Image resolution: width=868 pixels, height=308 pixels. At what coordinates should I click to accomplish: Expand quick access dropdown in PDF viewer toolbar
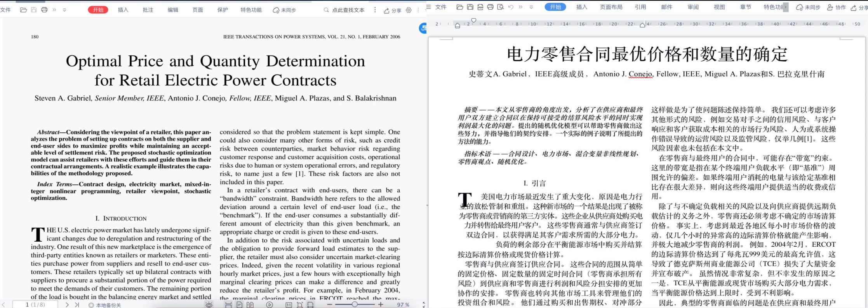64,10
